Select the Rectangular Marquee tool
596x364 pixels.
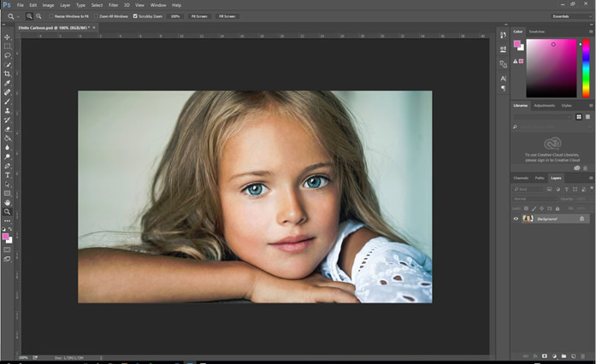[x=8, y=46]
